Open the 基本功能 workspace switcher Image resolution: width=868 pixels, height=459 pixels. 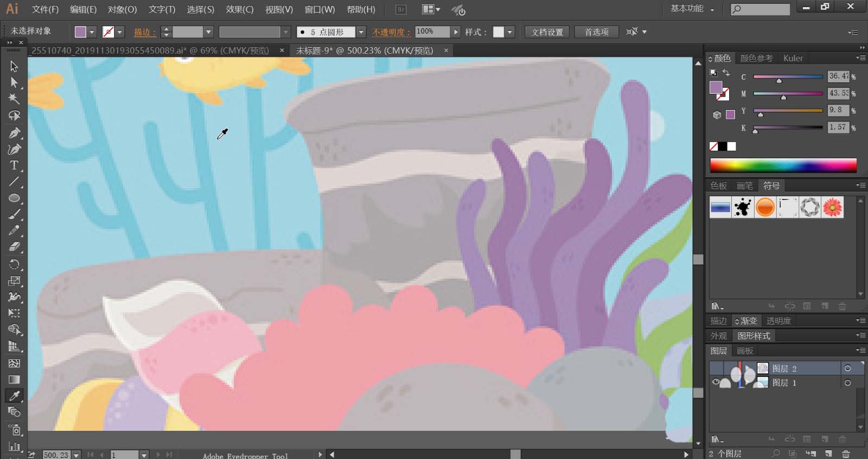point(692,9)
